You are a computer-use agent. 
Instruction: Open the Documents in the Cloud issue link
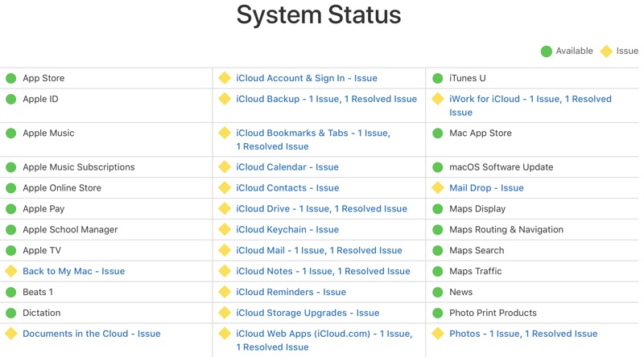click(91, 334)
